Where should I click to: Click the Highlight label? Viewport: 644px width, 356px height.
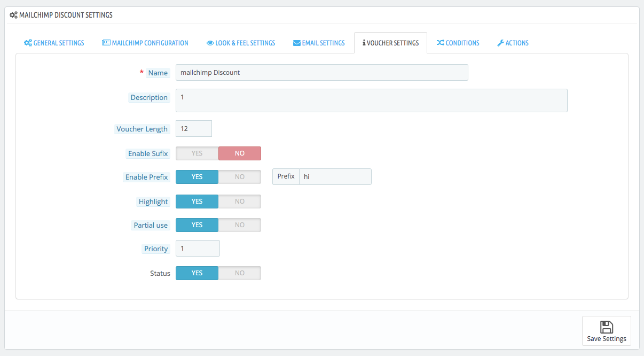pyautogui.click(x=153, y=202)
